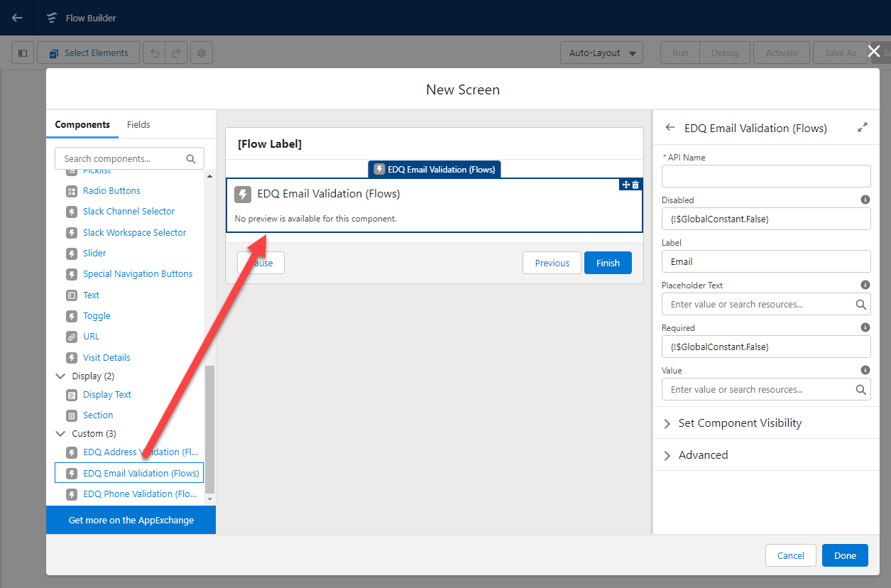
Task: Switch to the Fields tab
Action: coord(138,124)
